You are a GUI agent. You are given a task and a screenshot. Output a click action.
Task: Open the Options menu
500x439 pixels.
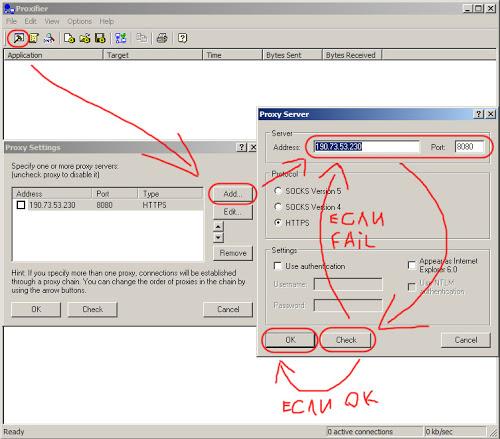click(x=79, y=21)
